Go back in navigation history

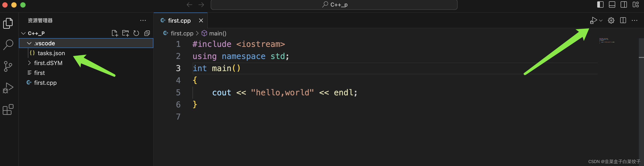point(190,5)
